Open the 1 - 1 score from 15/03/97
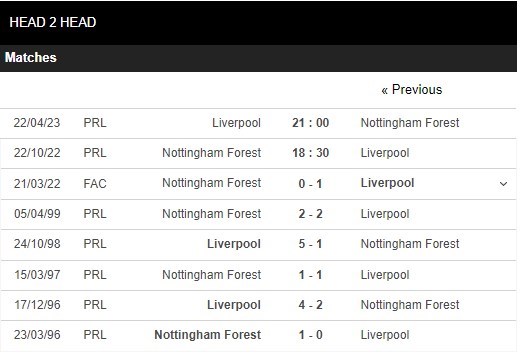The width and height of the screenshot is (522, 361). [310, 275]
